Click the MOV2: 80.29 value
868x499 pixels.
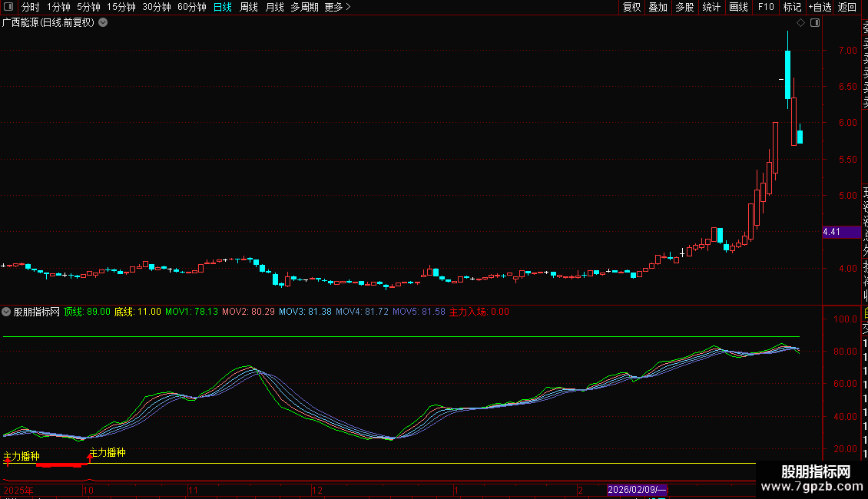pyautogui.click(x=249, y=312)
